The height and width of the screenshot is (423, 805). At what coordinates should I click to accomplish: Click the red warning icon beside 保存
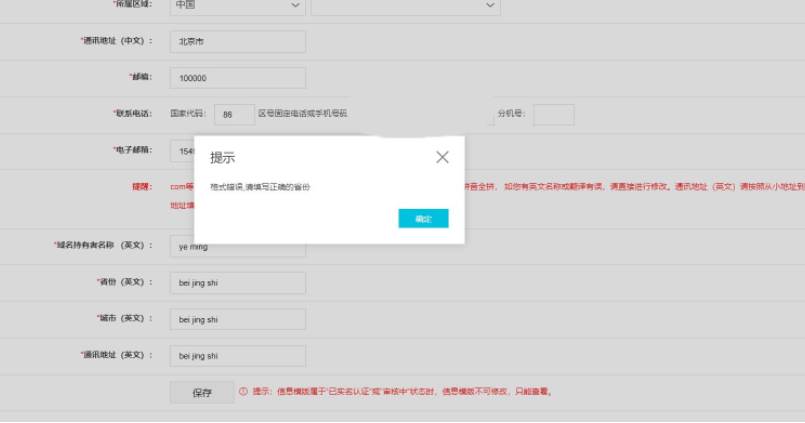coord(243,392)
